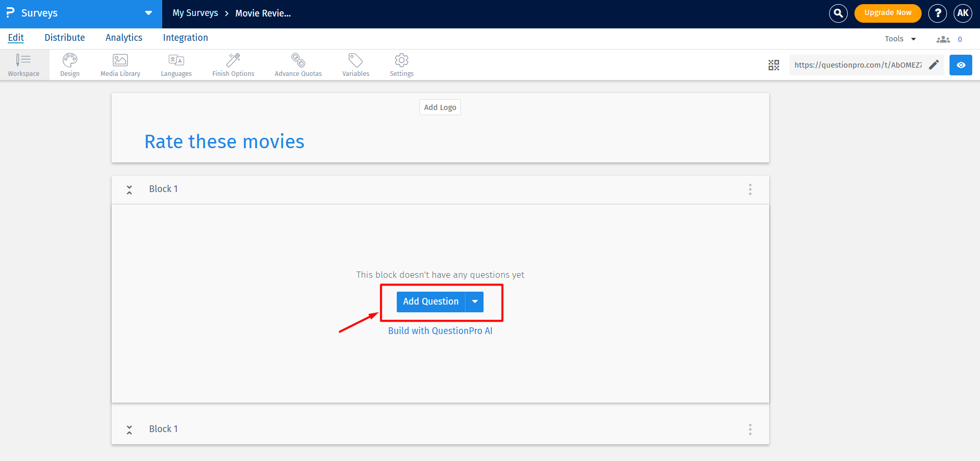Open Advance Quotas tool

pos(298,65)
